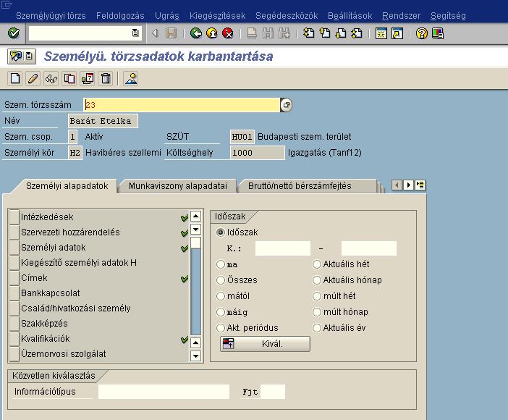Click the Kivál. button
Screen dimensions: 508x420
pos(265,344)
